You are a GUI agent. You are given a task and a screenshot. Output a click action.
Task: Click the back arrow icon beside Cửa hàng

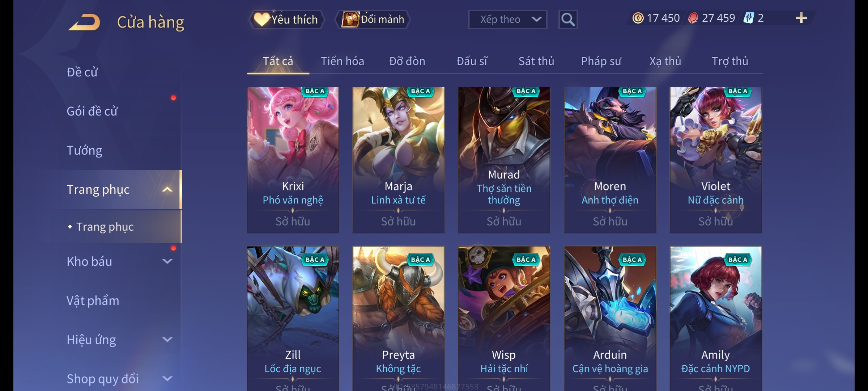pyautogui.click(x=85, y=22)
